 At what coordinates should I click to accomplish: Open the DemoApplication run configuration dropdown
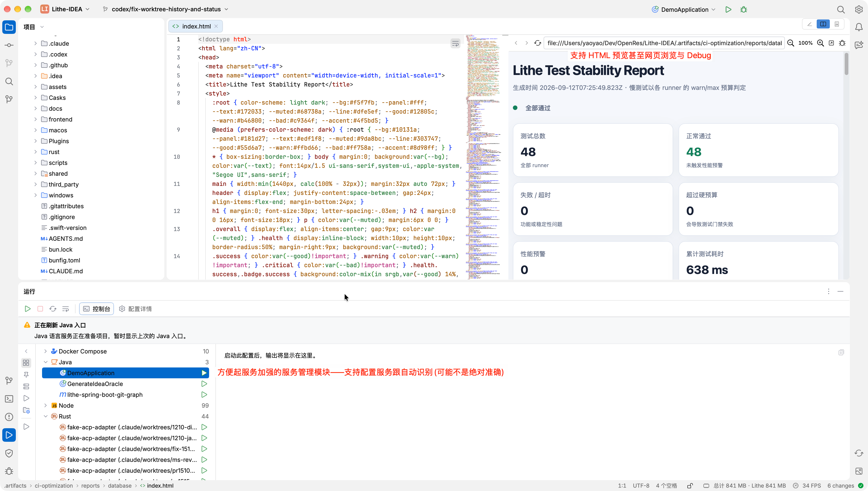pos(684,9)
